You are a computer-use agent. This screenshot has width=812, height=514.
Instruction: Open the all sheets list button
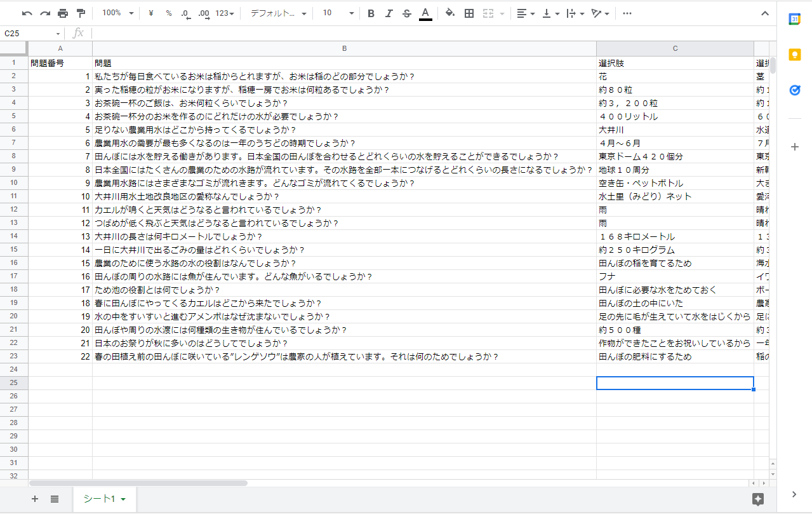click(54, 499)
